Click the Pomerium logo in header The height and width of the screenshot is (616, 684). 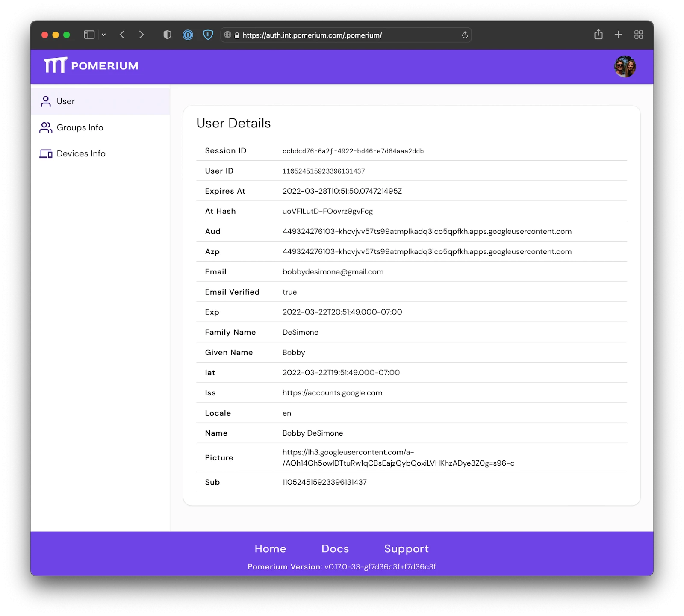coord(91,66)
